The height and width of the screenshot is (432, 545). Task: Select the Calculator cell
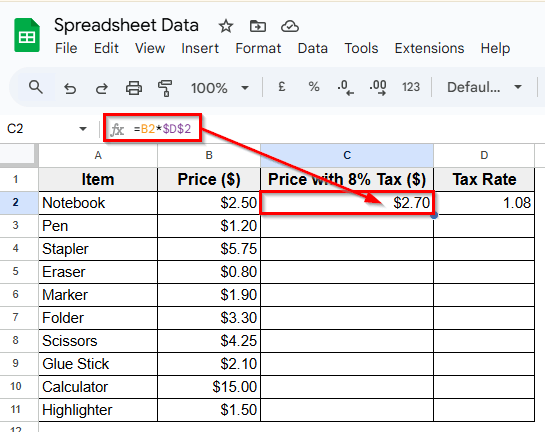pyautogui.click(x=98, y=387)
